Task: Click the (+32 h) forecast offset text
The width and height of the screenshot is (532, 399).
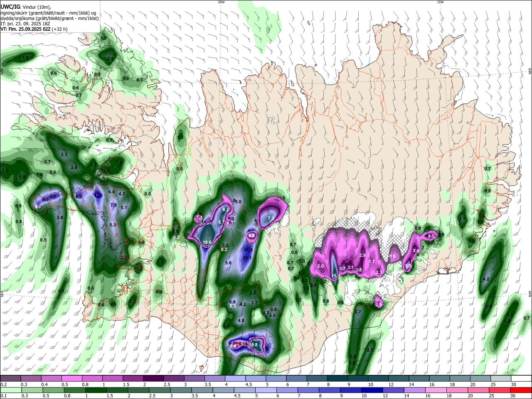Action: 60,29
